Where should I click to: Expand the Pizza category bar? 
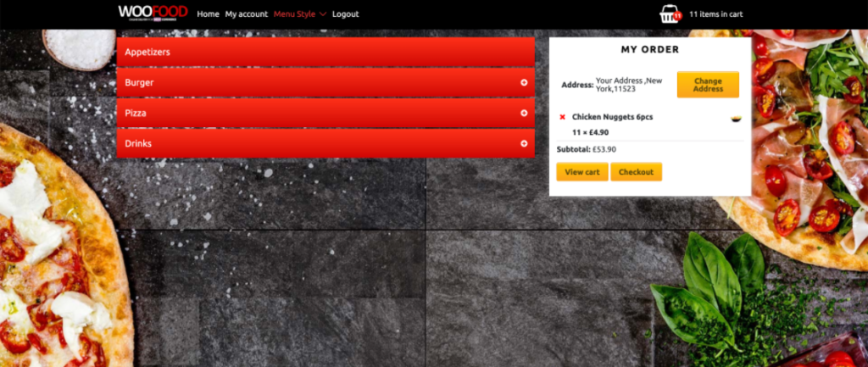(x=325, y=113)
